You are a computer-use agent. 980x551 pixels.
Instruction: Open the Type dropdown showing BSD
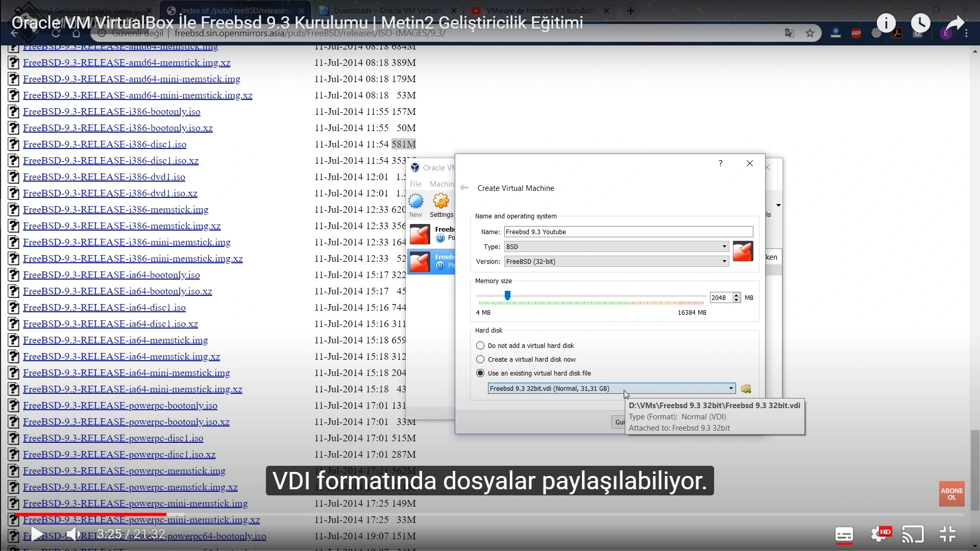(x=616, y=246)
